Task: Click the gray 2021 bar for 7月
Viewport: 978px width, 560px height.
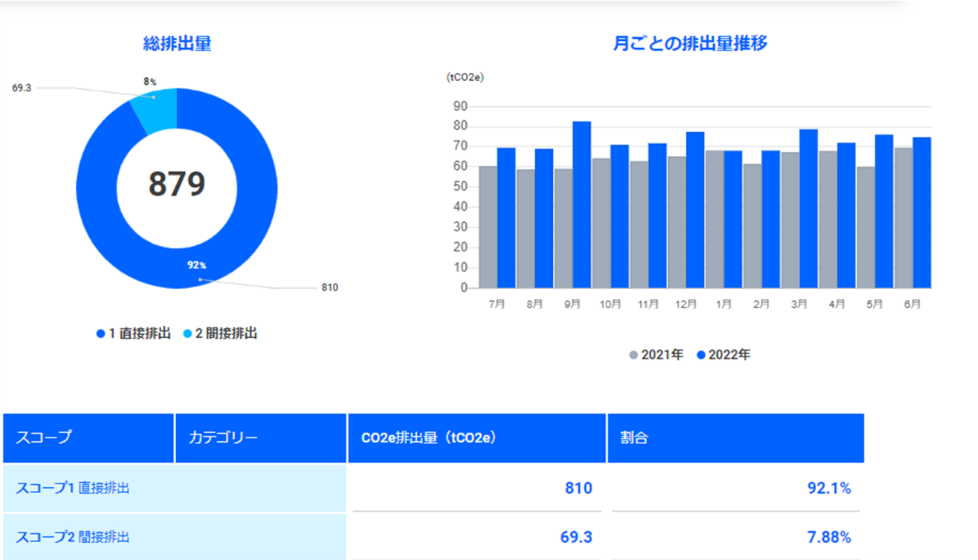Action: point(488,227)
